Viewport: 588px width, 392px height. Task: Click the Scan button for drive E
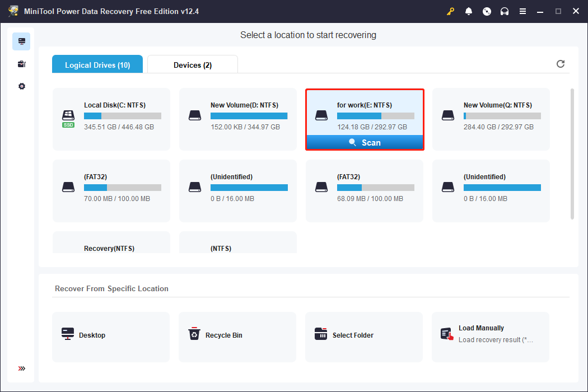click(365, 143)
